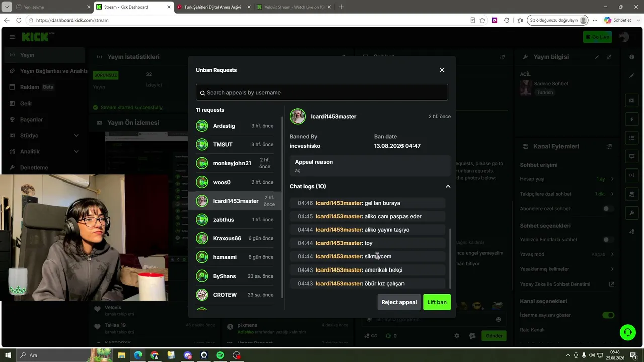The height and width of the screenshot is (362, 644).
Task: Click the info icon in right rail
Action: click(632, 57)
